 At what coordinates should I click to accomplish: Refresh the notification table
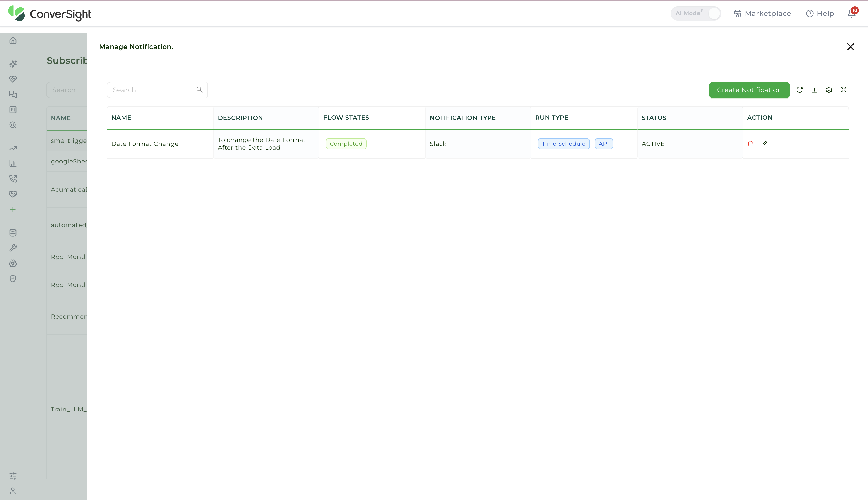point(800,90)
